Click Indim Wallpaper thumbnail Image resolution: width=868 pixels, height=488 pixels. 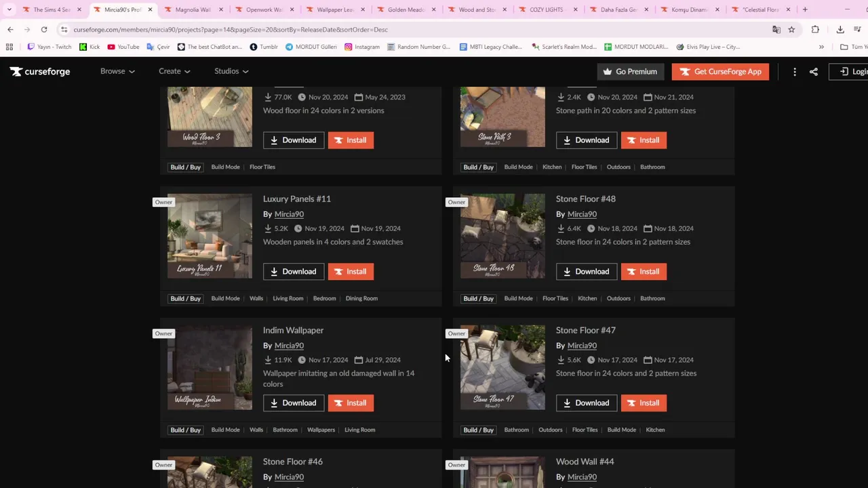point(210,367)
